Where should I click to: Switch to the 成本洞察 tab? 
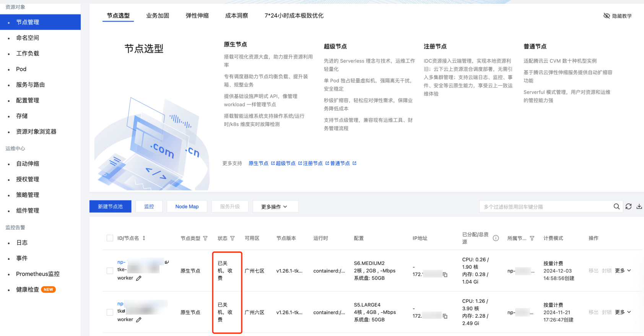[237, 16]
